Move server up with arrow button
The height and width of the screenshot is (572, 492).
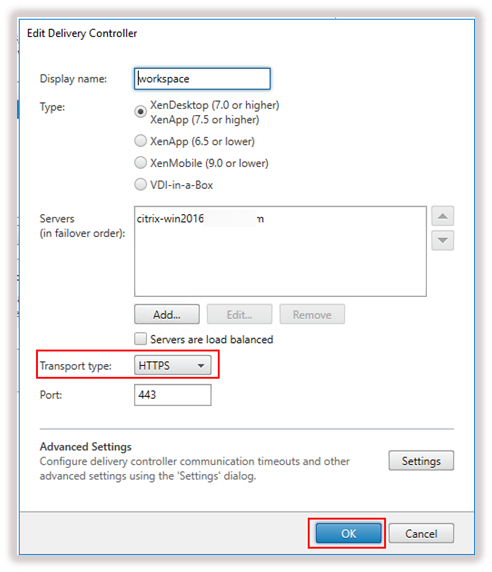coord(442,216)
